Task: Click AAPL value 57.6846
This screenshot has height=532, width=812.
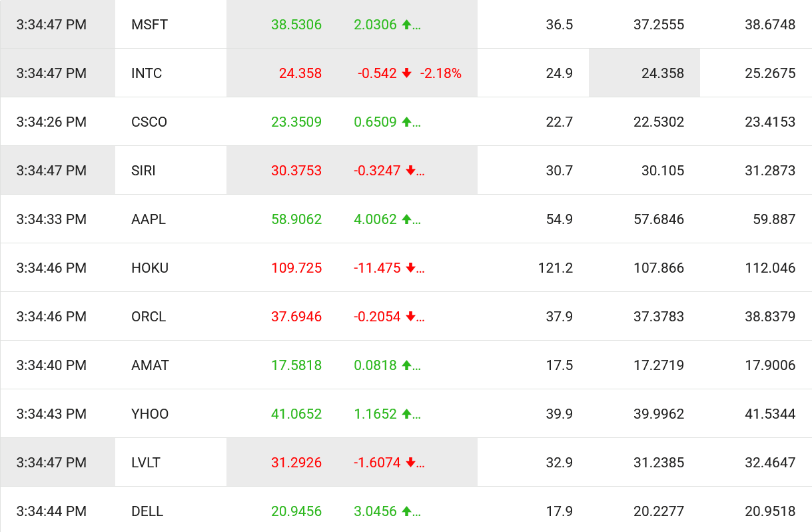Action: (659, 219)
